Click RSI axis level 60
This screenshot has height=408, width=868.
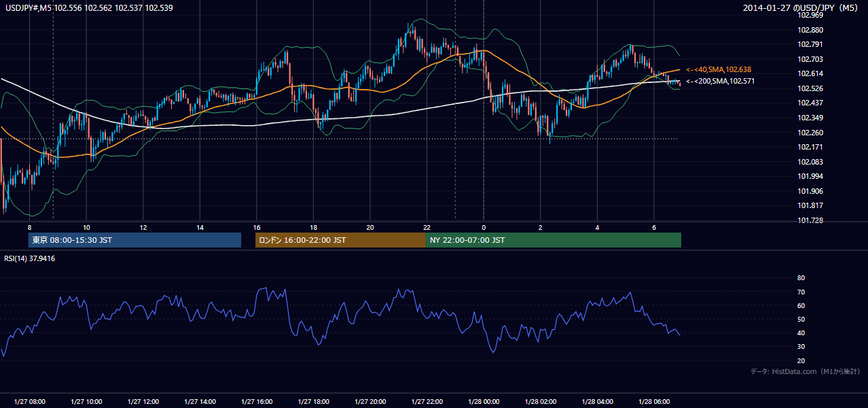point(801,305)
